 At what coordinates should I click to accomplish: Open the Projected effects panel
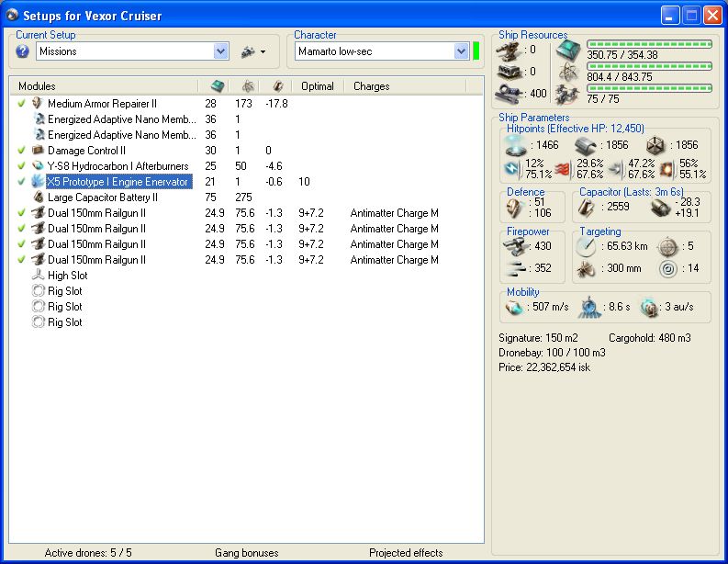pos(406,553)
